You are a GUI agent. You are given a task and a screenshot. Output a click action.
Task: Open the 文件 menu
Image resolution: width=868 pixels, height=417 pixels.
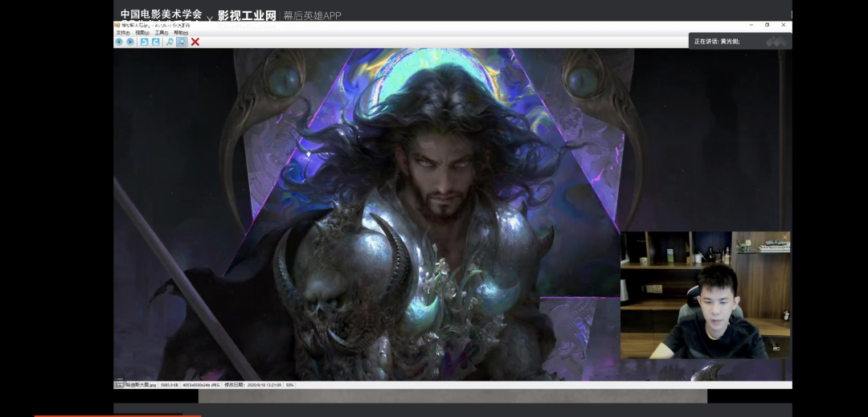pos(122,33)
